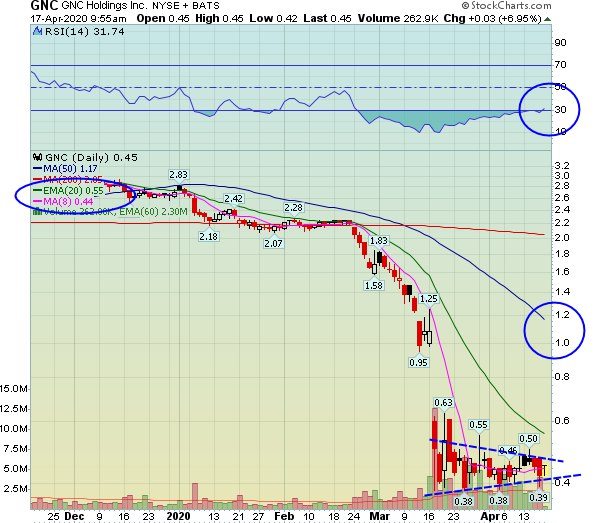611x523 pixels.
Task: Click the 0.8 price axis label
Action: click(562, 377)
